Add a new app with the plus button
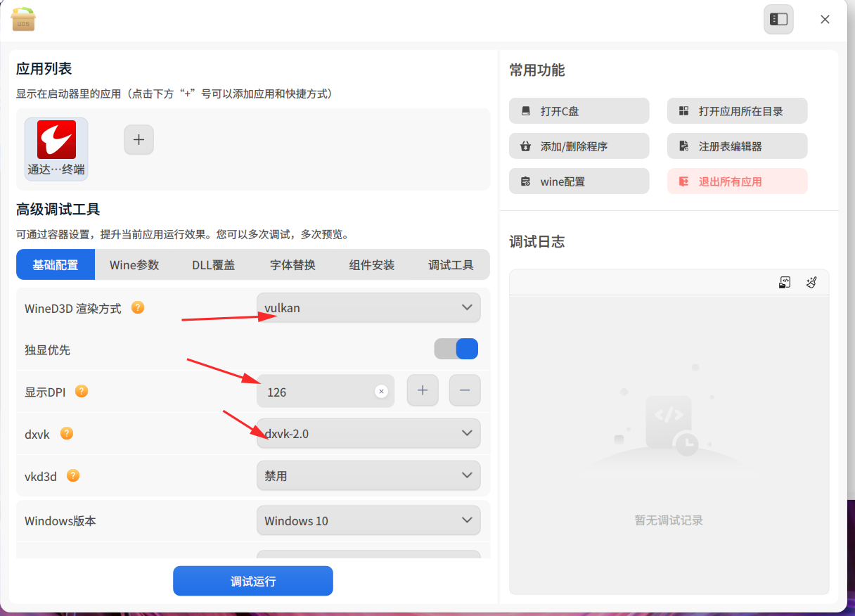This screenshot has height=616, width=855. tap(139, 140)
